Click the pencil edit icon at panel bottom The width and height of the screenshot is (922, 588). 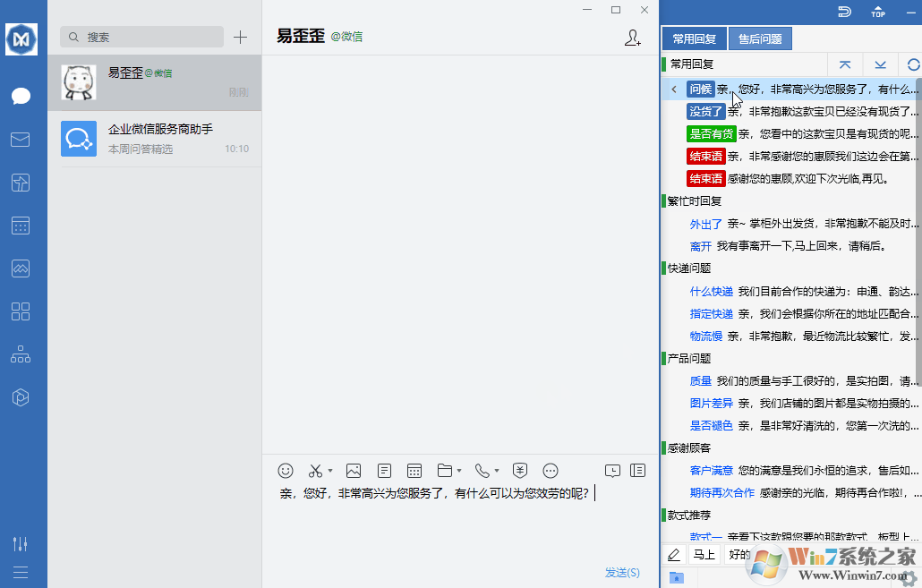point(674,555)
